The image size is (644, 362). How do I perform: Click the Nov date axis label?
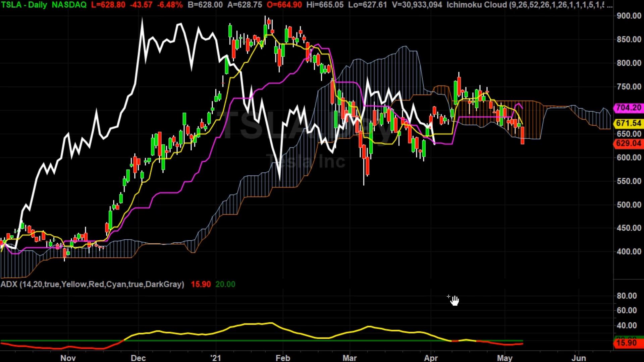68,358
